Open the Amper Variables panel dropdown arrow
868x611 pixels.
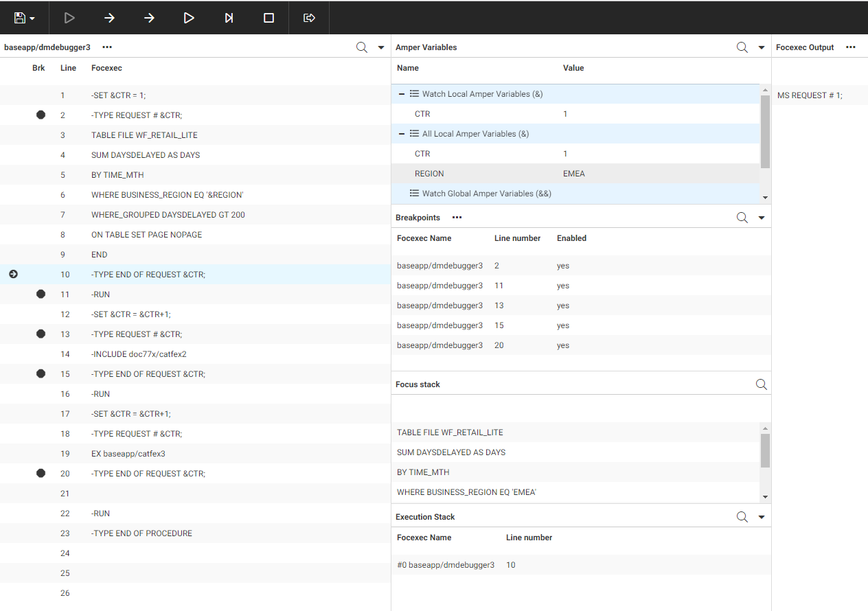click(x=761, y=47)
